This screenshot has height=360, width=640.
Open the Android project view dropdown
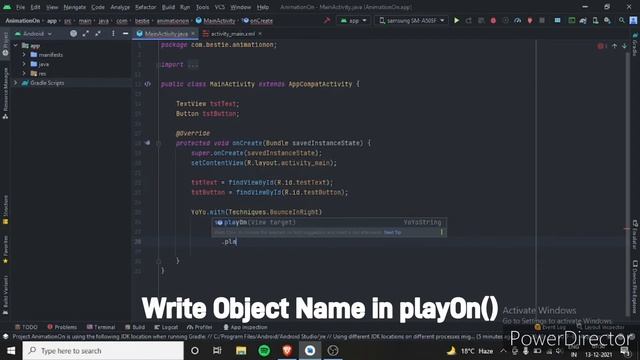click(x=33, y=33)
